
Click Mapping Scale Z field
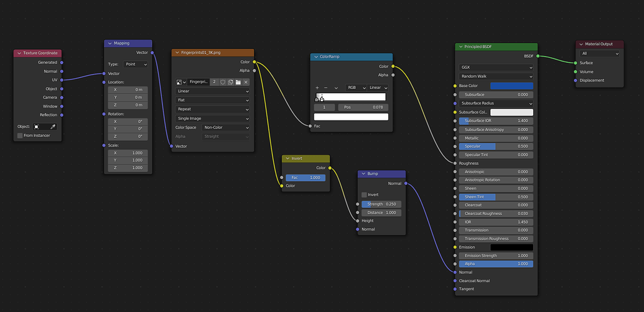click(x=128, y=168)
